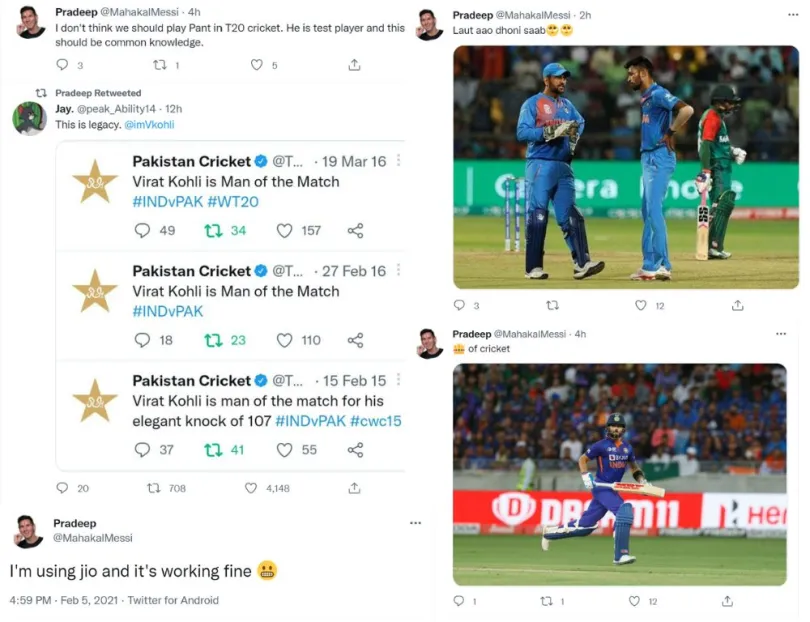Share the 'Laut aao dhoni saab' tweet
Image resolution: width=810 pixels, height=622 pixels.
(727, 305)
